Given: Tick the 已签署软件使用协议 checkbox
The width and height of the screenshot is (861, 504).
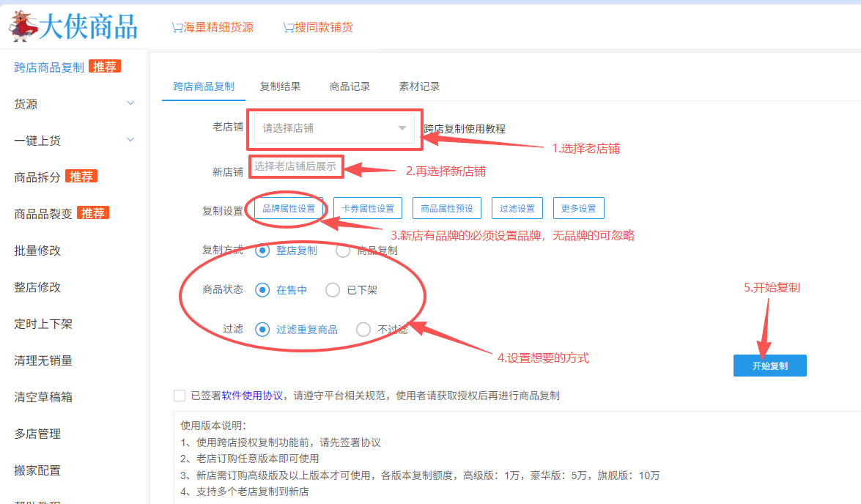Looking at the screenshot, I should (180, 396).
